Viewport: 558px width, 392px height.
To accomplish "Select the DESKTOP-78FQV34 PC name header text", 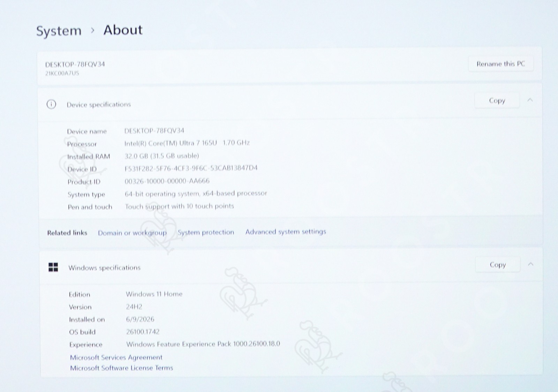I will click(x=75, y=64).
